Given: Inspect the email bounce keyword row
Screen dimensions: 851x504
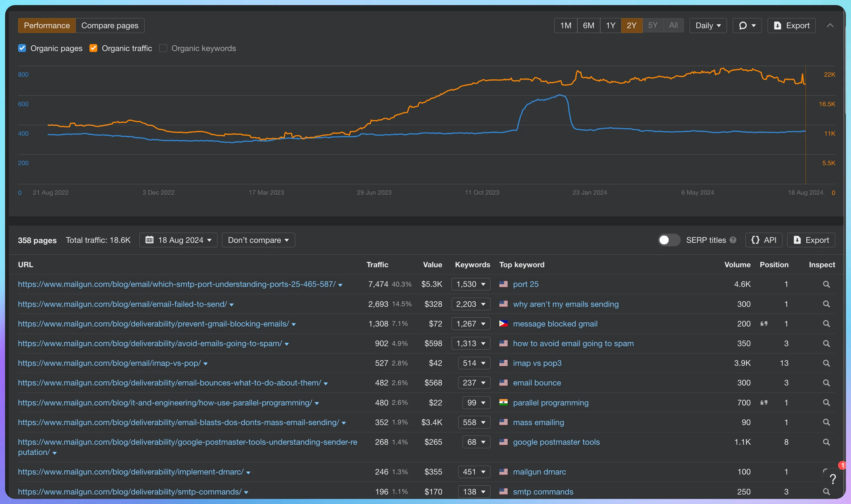Looking at the screenshot, I should pos(826,383).
